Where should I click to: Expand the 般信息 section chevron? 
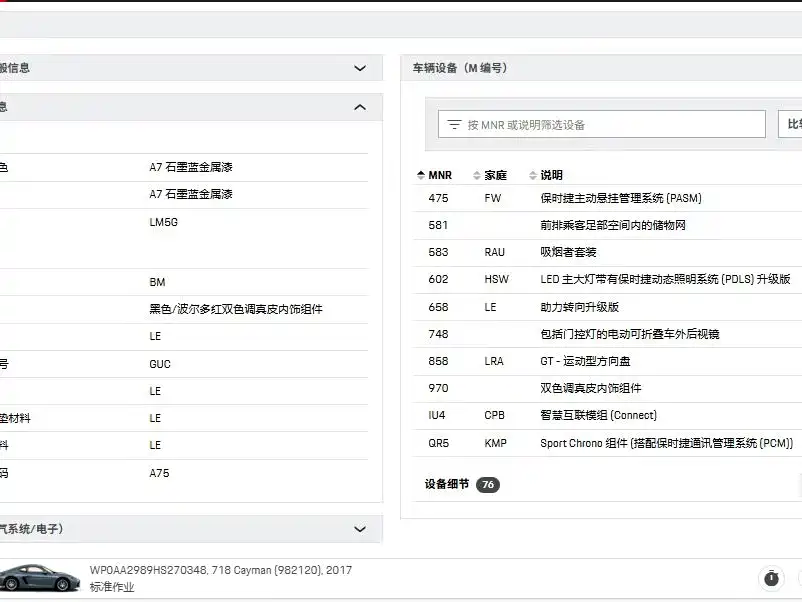pyautogui.click(x=360, y=68)
